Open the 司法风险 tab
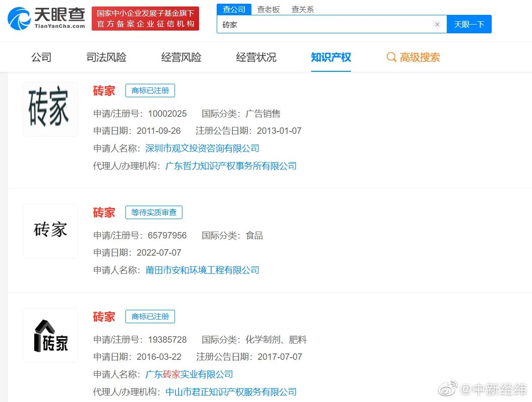Screen dimensions: 532x402 point(106,57)
